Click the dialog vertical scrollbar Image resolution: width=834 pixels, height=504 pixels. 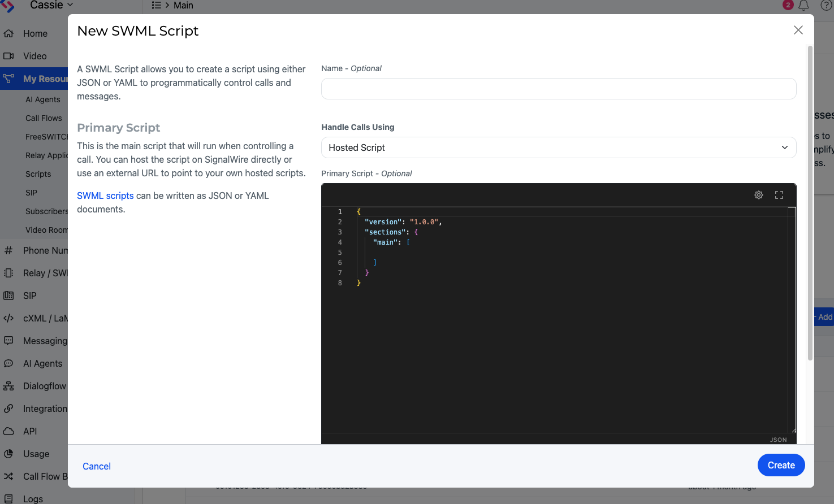tap(810, 203)
